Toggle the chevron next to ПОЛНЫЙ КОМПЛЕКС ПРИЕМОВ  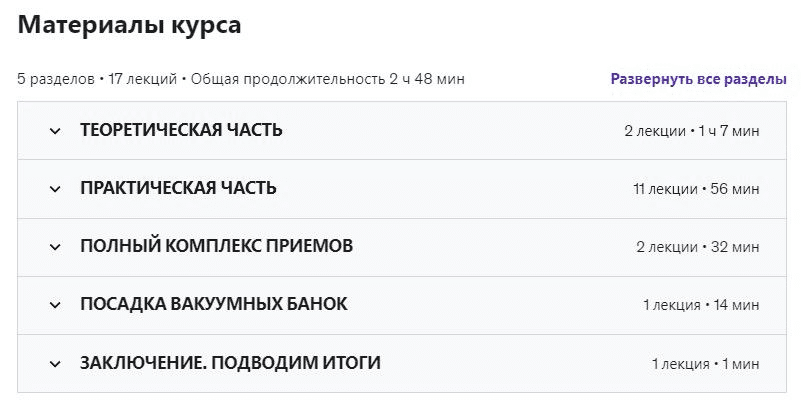[55, 247]
